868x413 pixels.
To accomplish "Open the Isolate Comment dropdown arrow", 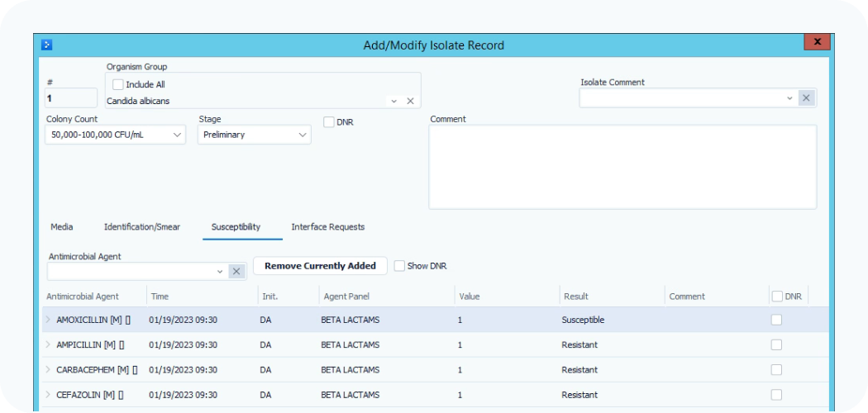I will 789,98.
